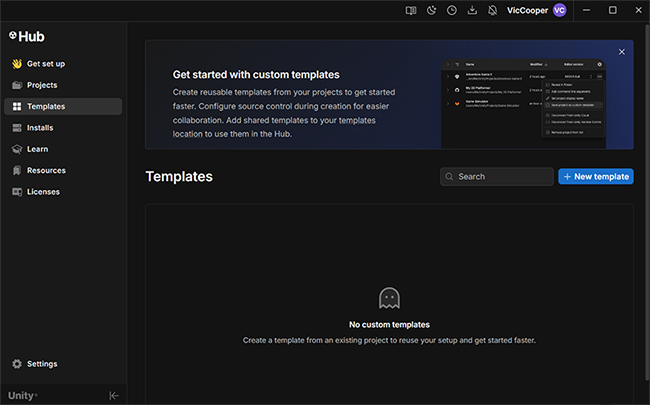Open the downloads icon in top bar
The image size is (650, 405).
(472, 10)
